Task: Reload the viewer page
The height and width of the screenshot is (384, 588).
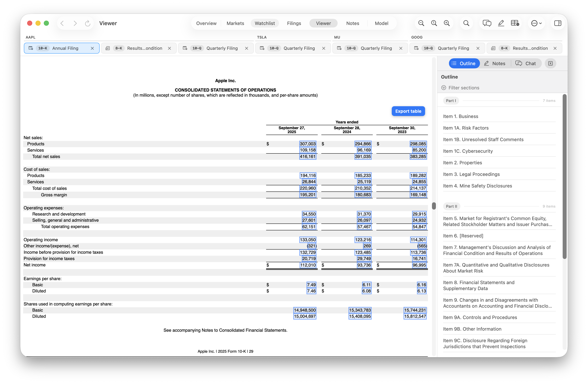Action: (88, 23)
